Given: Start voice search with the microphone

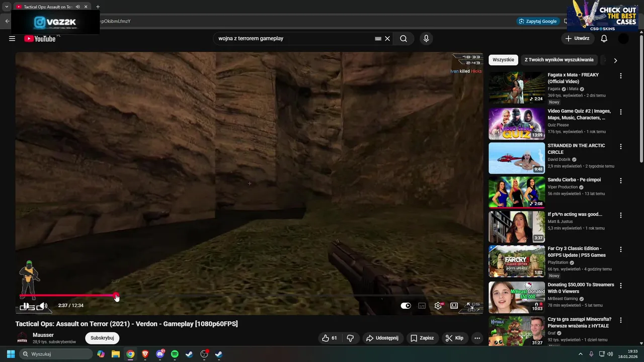Looking at the screenshot, I should 426,39.
